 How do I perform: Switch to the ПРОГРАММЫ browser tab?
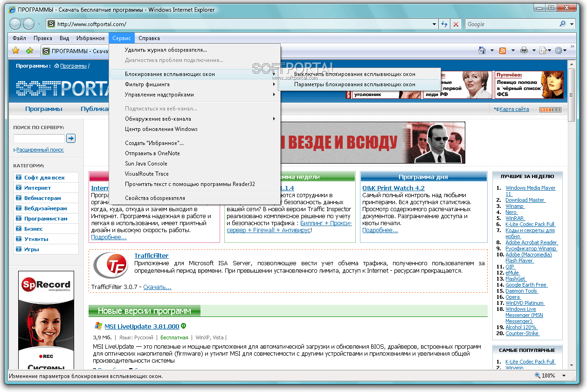(x=76, y=51)
